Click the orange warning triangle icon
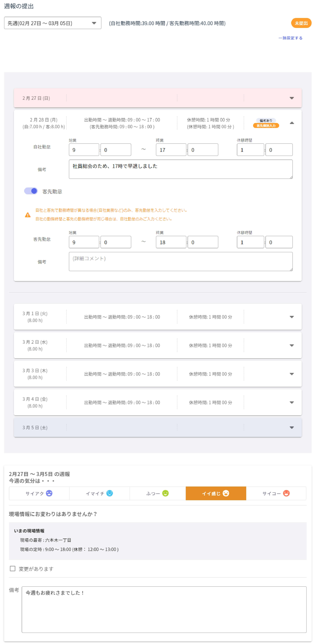 point(28,215)
